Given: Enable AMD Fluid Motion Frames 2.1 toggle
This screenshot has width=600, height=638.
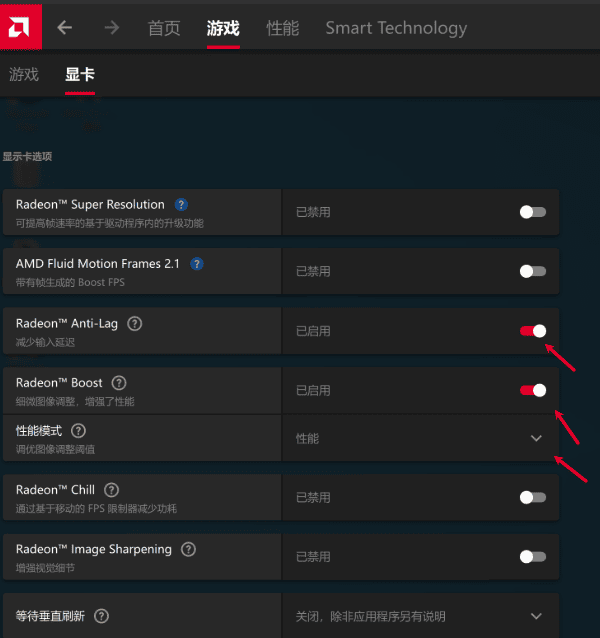Looking at the screenshot, I should point(532,271).
